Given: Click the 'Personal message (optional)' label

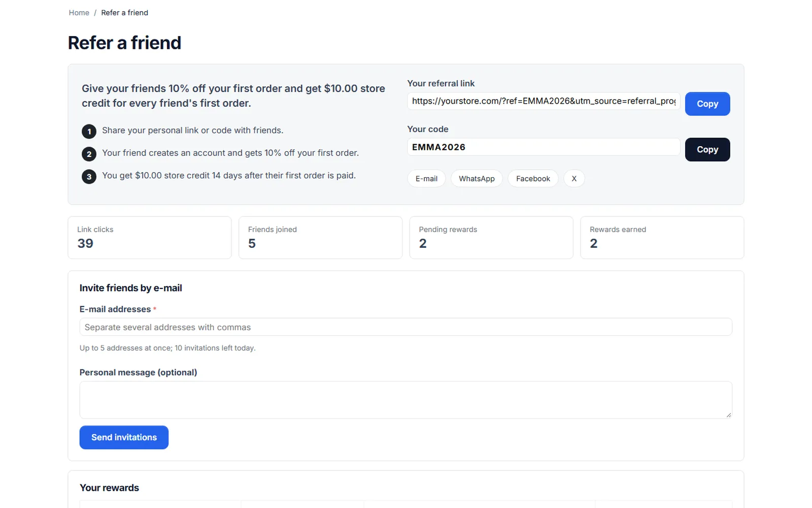Looking at the screenshot, I should (138, 372).
